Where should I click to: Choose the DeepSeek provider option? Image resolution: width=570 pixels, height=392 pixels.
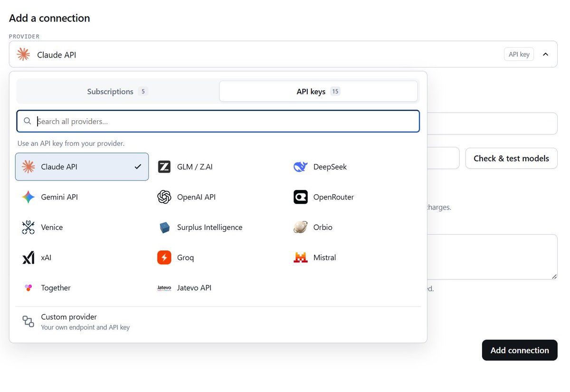click(x=355, y=167)
